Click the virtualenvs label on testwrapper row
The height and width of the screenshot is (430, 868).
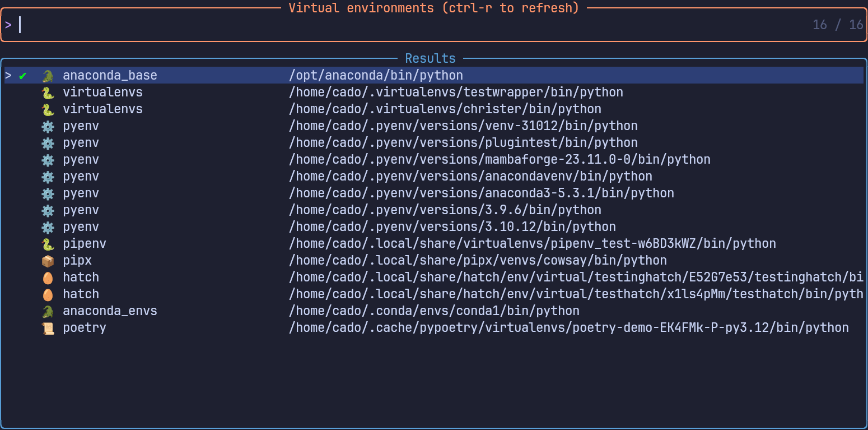(102, 93)
